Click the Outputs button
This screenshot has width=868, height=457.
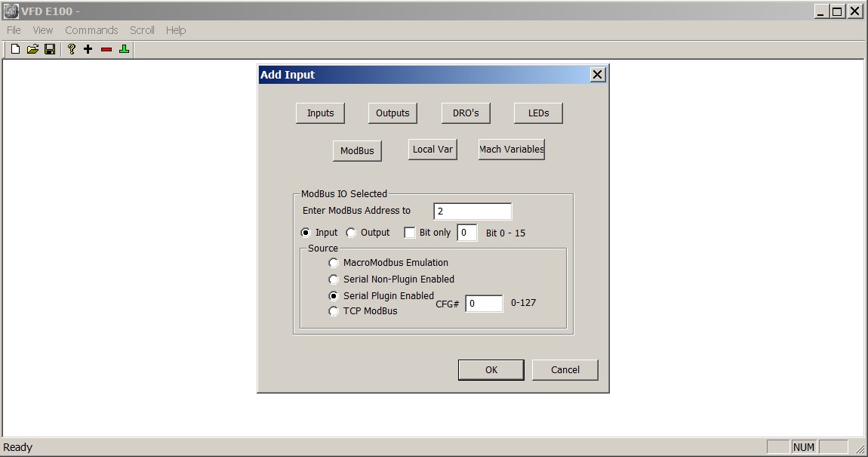click(x=392, y=113)
